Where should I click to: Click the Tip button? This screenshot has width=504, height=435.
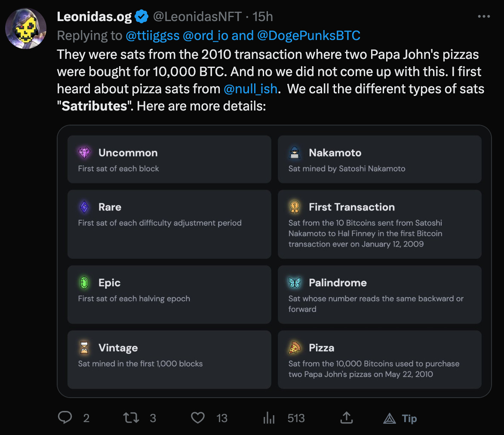click(400, 418)
